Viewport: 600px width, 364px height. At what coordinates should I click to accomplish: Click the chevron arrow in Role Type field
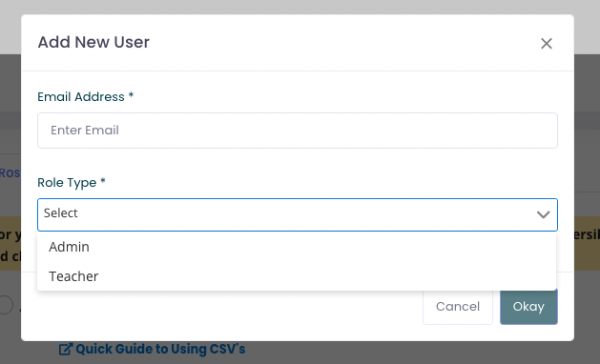coord(543,214)
